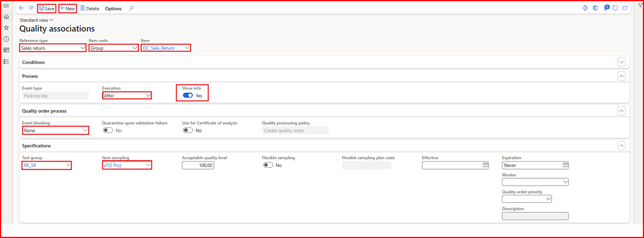Open Recent clock icon in sidebar
The image size is (644, 238).
tap(6, 39)
